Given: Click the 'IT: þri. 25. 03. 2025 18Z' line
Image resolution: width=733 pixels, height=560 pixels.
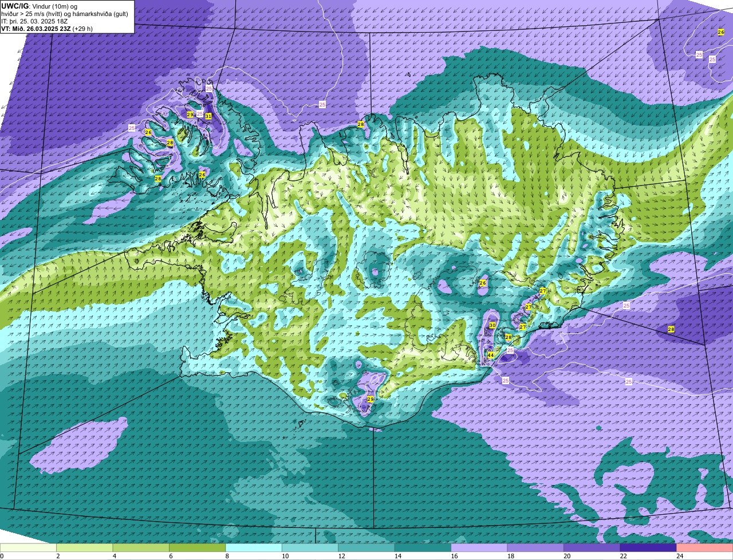Looking at the screenshot, I should point(35,21).
